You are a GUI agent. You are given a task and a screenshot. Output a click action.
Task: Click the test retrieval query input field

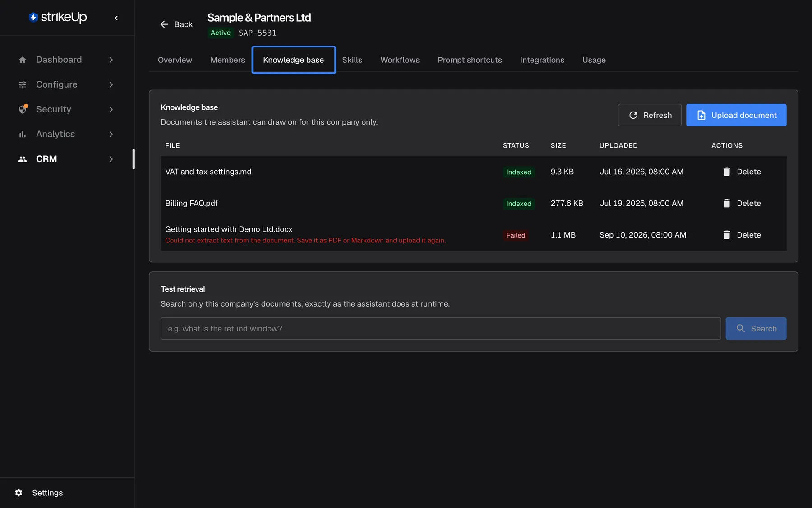(x=441, y=328)
